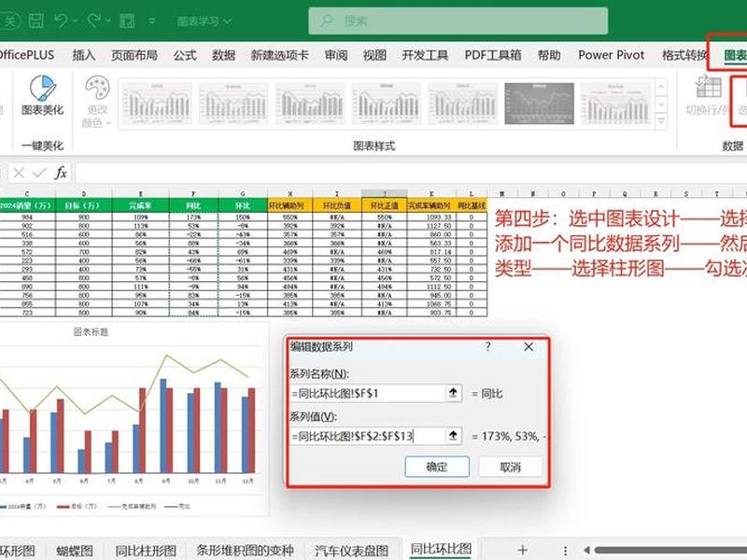Click the 系列名称 input field
The image size is (747, 560).
pos(367,393)
